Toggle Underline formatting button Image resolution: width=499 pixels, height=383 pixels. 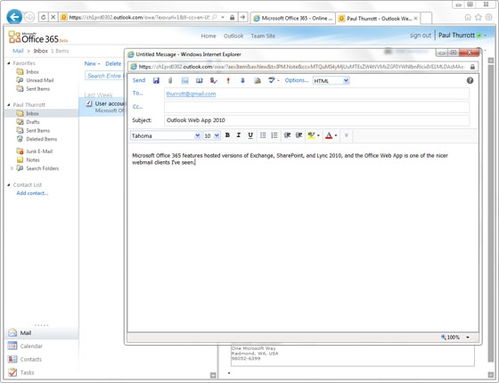250,135
